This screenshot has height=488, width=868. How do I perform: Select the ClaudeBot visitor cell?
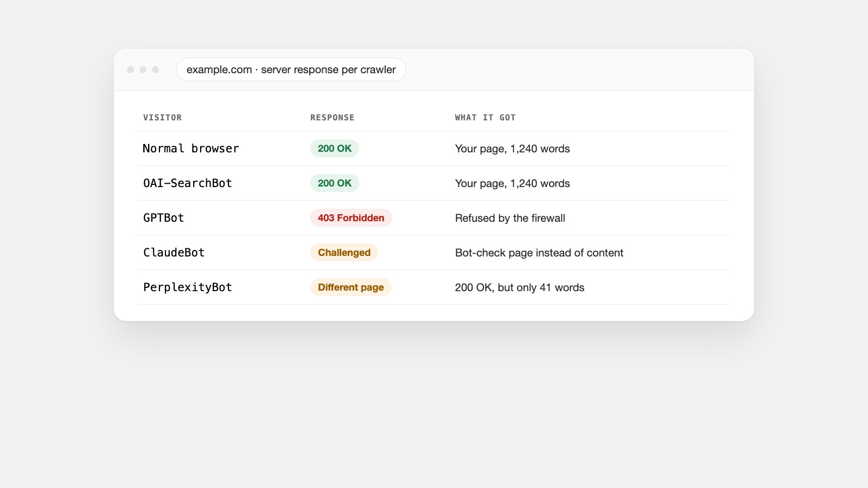tap(174, 253)
